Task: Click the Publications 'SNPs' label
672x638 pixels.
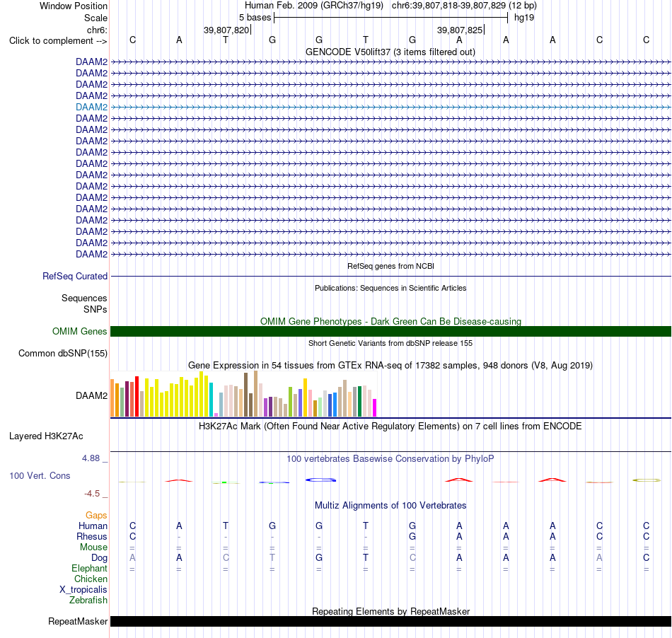Action: click(95, 309)
